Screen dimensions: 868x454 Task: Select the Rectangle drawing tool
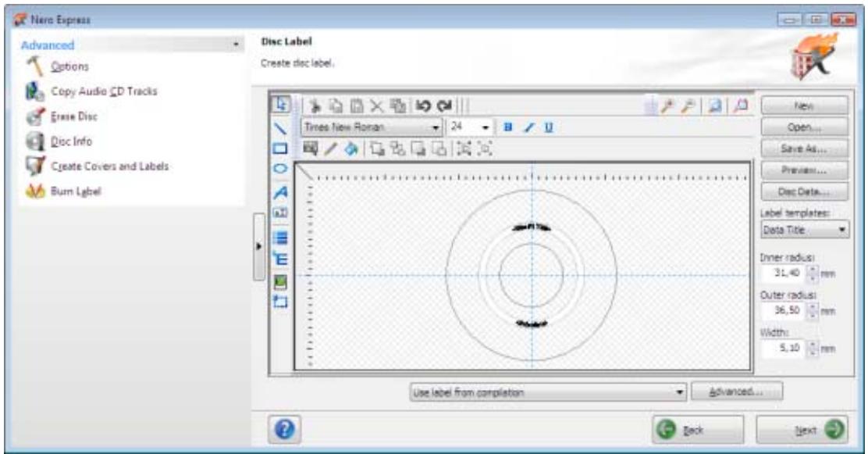pyautogui.click(x=281, y=148)
